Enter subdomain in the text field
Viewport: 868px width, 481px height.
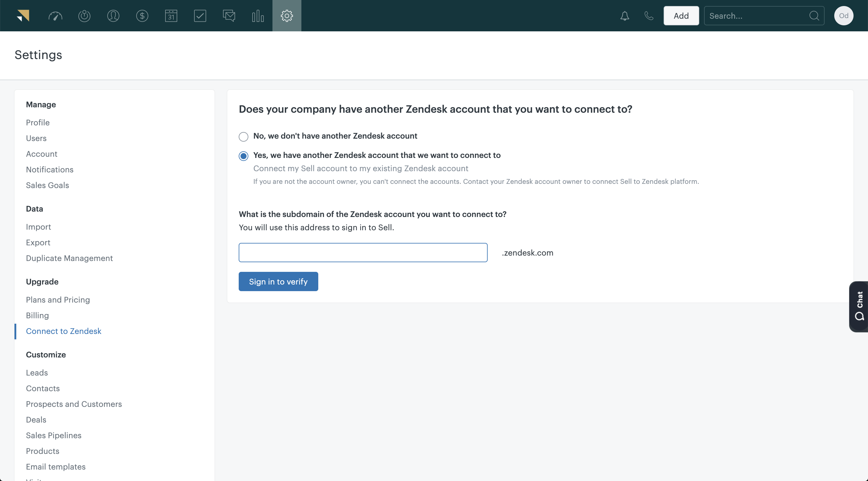click(x=363, y=252)
